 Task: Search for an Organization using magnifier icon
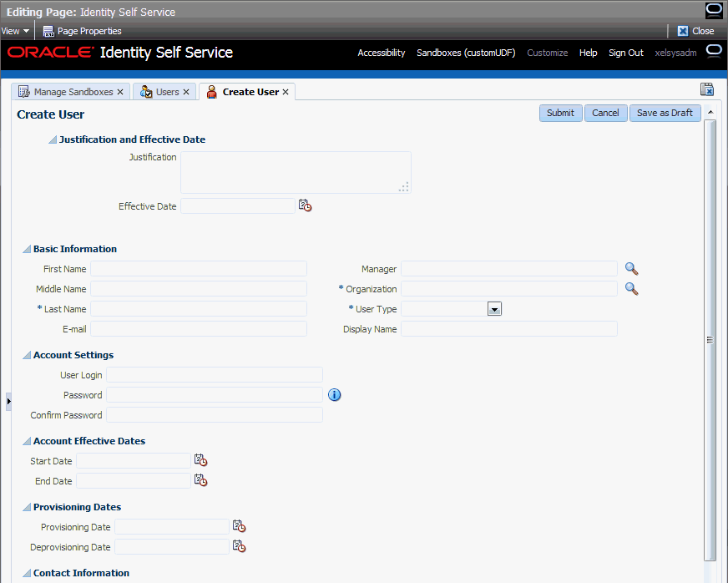631,288
